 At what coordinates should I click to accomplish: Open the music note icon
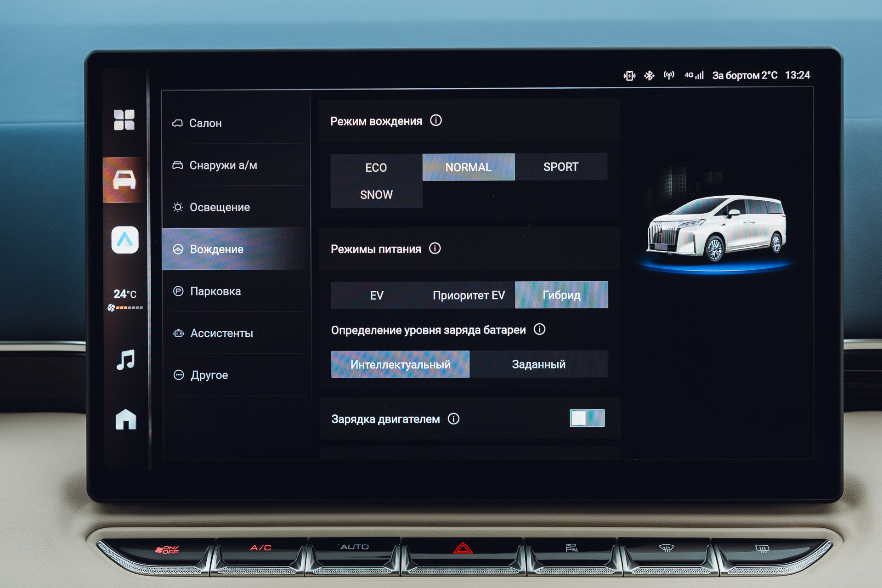[125, 360]
